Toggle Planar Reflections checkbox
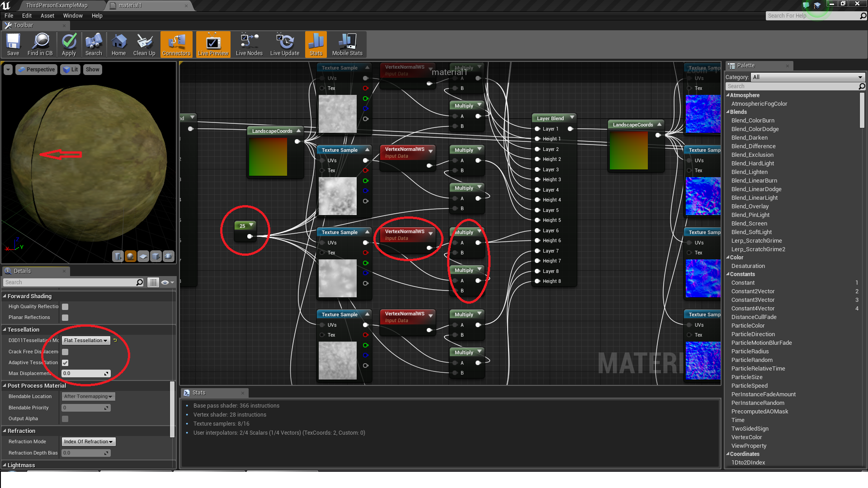The height and width of the screenshot is (488, 868). [x=65, y=318]
